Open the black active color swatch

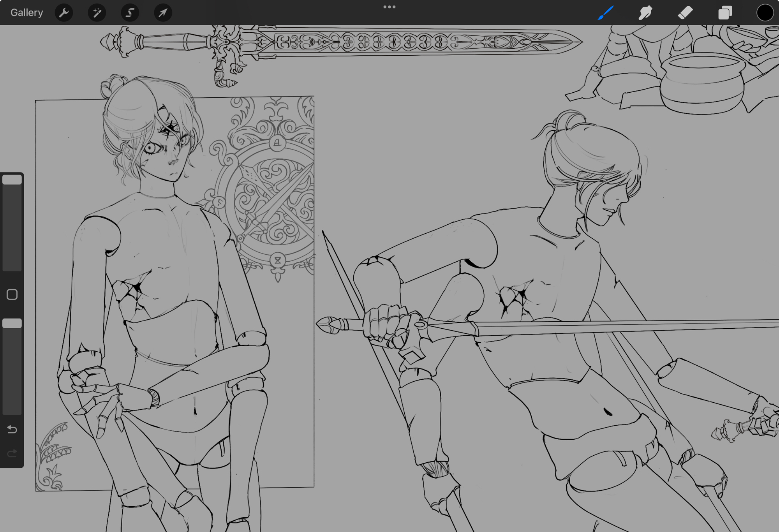tap(765, 12)
